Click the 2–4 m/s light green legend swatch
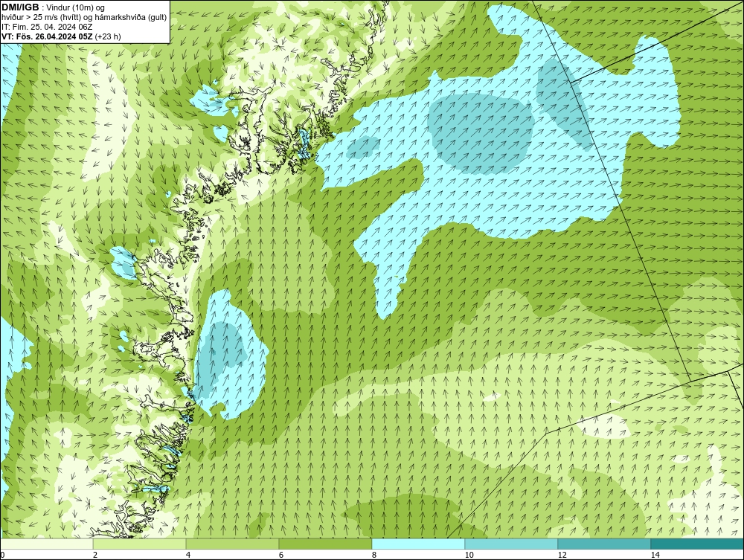 (140, 544)
